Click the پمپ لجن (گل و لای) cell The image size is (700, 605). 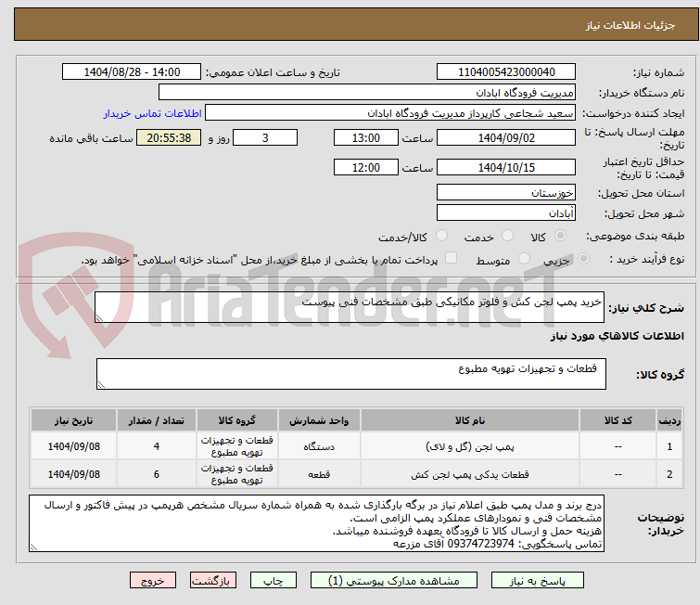pyautogui.click(x=470, y=446)
